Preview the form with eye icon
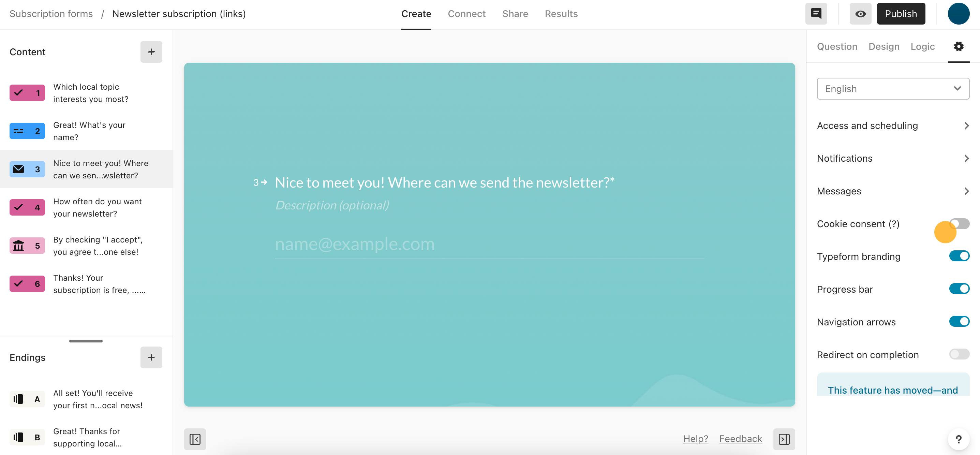Viewport: 980px width, 455px height. [x=861, y=14]
